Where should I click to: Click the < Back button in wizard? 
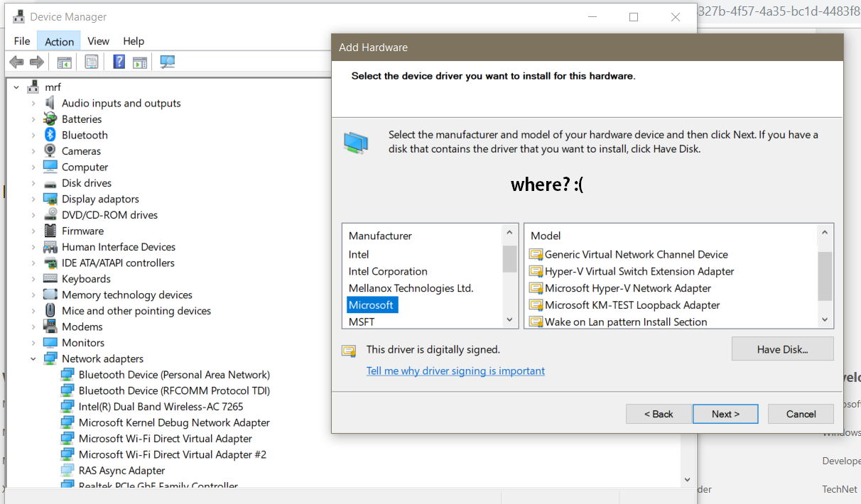(x=659, y=414)
